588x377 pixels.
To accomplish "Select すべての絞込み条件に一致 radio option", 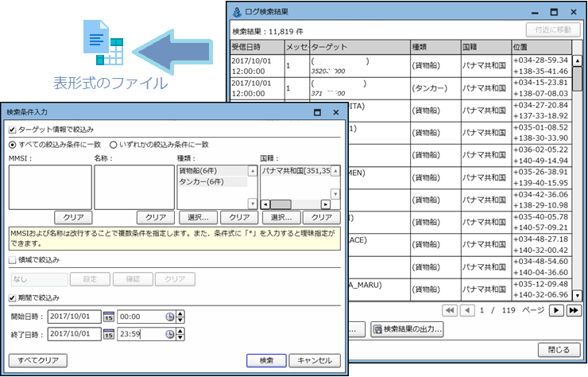I will [13, 145].
